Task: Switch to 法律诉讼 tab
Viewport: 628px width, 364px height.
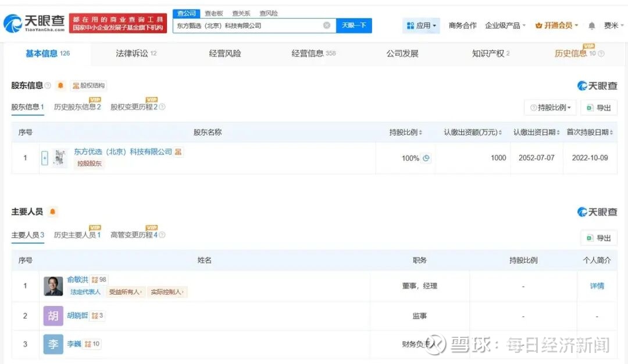Action: pos(136,53)
